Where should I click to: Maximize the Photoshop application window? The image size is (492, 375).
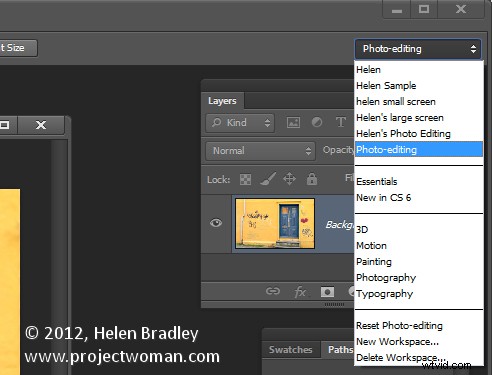pos(424,9)
